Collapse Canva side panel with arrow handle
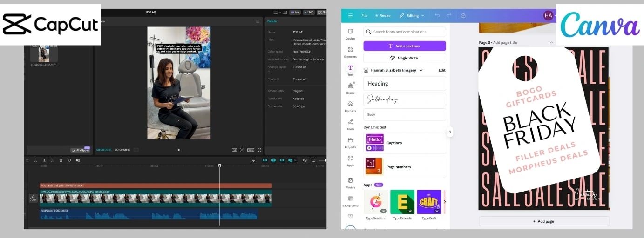Screen dimensions: 644x238 coord(450,132)
